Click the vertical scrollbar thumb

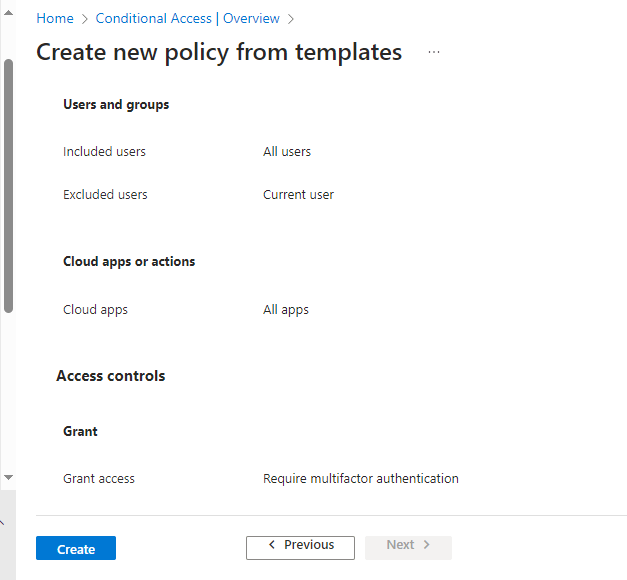pyautogui.click(x=9, y=185)
